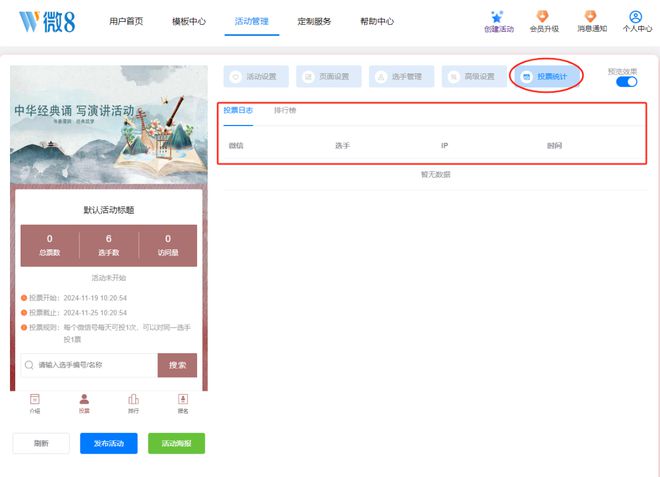The width and height of the screenshot is (660, 477).
Task: Click the 微信 column header
Action: 236,146
